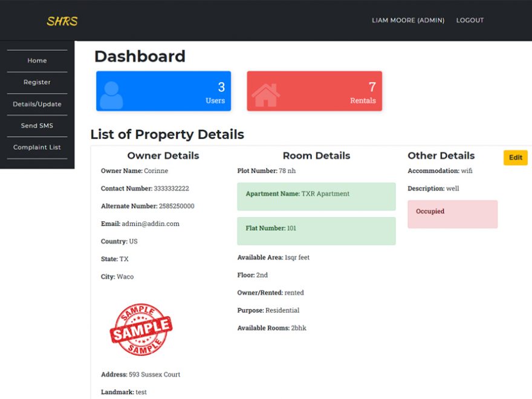Select the TXR Apartment name badge
The image size is (532, 399).
point(316,196)
